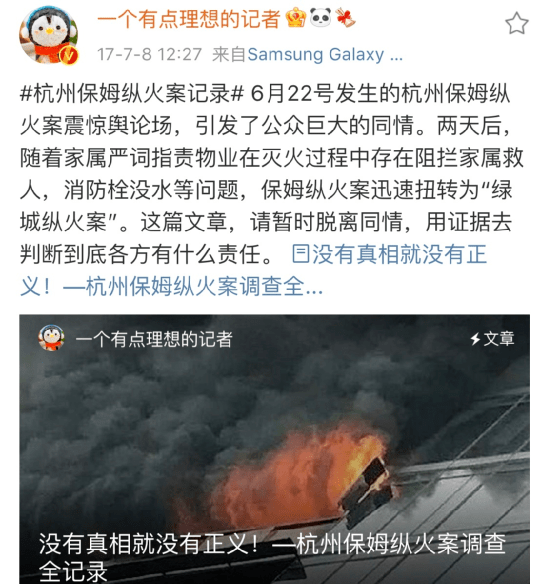Tap the 文章 label on card
Viewport: 548px width, 584px height.
coord(498,339)
